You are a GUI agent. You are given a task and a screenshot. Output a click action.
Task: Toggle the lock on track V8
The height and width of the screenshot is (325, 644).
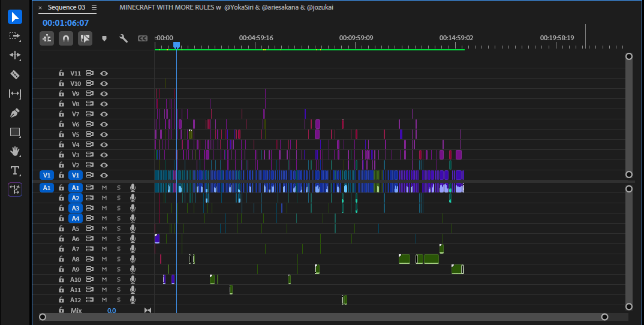(61, 104)
